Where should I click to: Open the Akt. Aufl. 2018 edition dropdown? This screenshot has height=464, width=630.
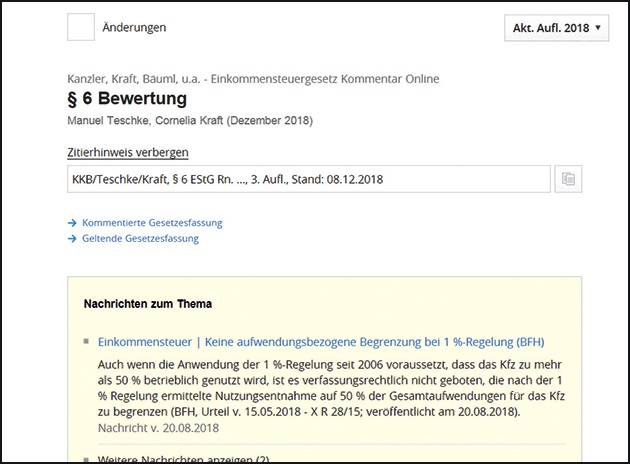[557, 28]
